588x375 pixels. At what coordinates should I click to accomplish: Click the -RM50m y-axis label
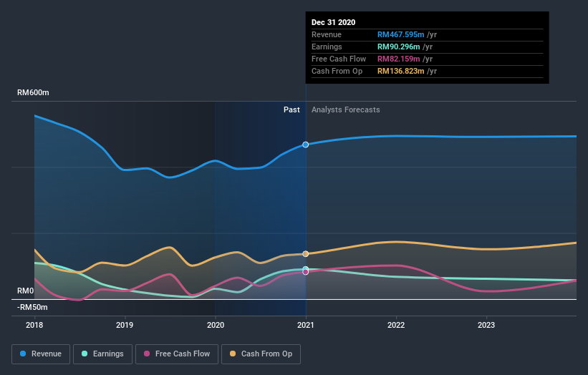pyautogui.click(x=32, y=307)
